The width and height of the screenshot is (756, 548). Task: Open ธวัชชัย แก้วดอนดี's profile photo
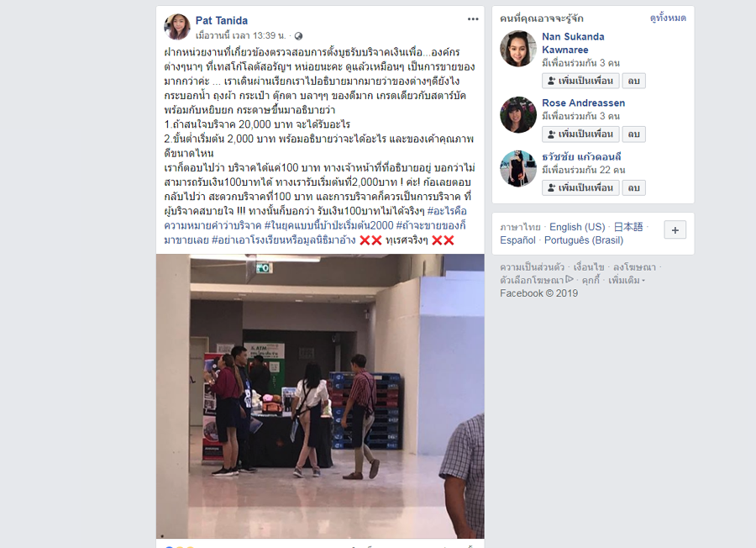tap(517, 168)
